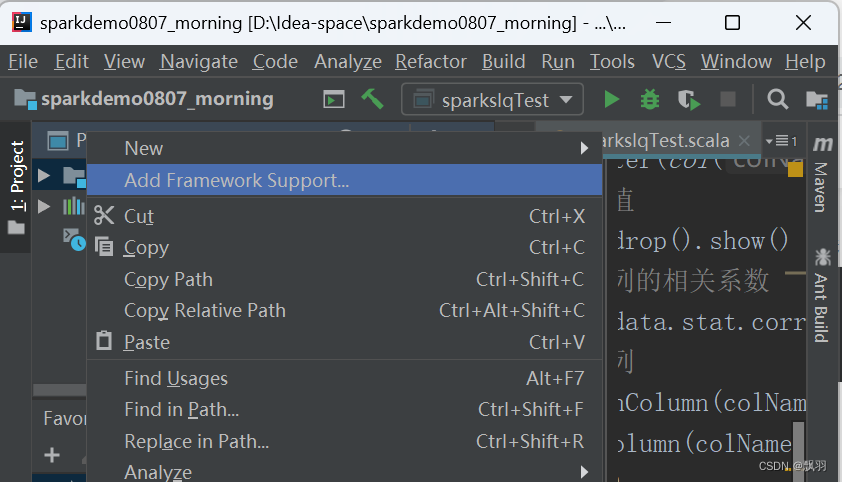This screenshot has height=482, width=842.
Task: Click the grayed-out Stop square icon
Action: pos(728,99)
